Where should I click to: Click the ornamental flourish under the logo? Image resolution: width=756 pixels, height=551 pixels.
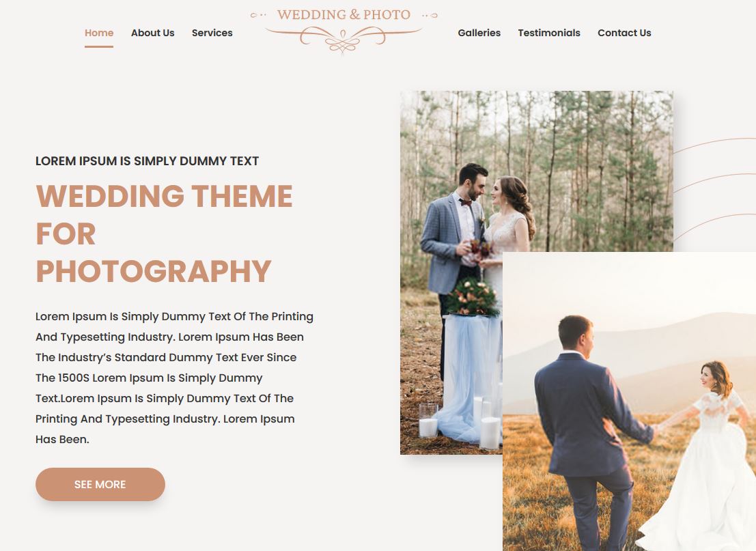(x=344, y=40)
